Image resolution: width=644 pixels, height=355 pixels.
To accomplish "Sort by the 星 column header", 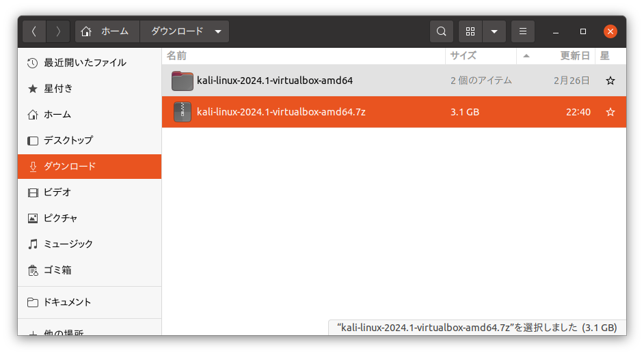I will tap(611, 56).
